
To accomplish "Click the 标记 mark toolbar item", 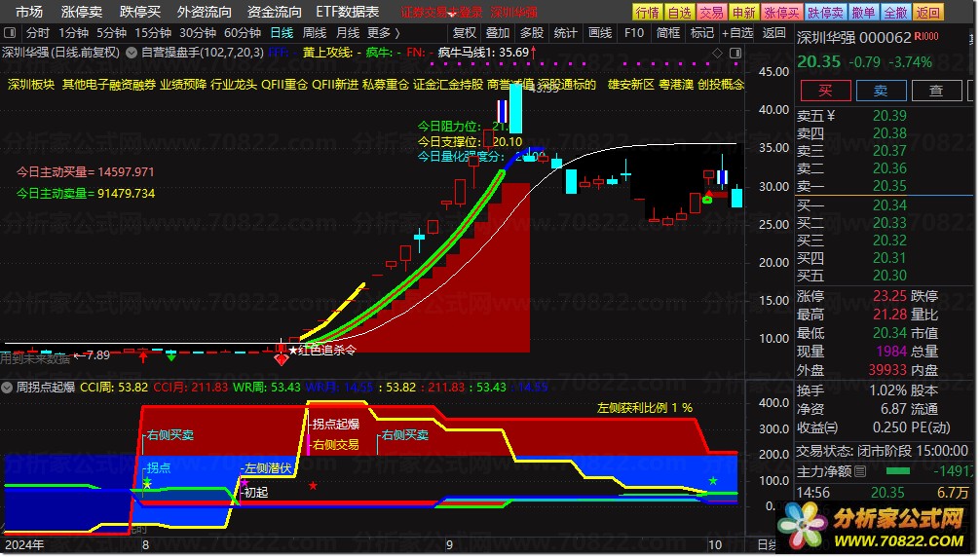I will [701, 32].
